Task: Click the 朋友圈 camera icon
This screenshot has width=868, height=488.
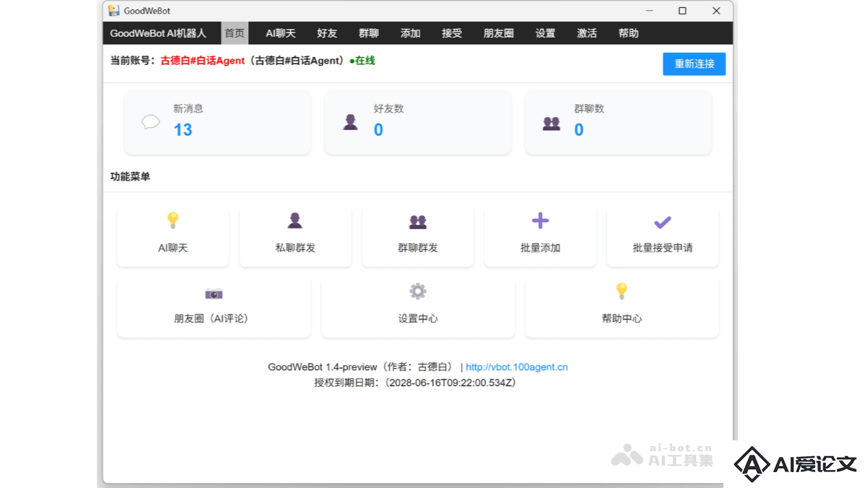Action: pos(213,293)
